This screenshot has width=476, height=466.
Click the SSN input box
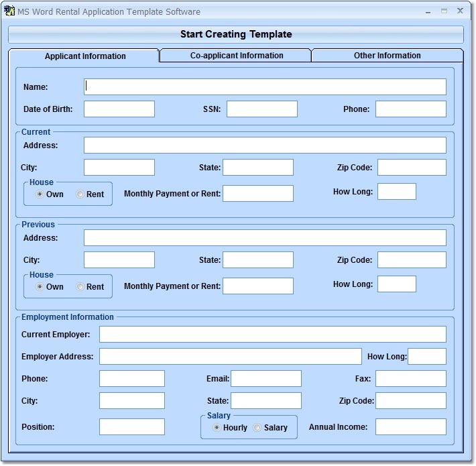coord(262,109)
